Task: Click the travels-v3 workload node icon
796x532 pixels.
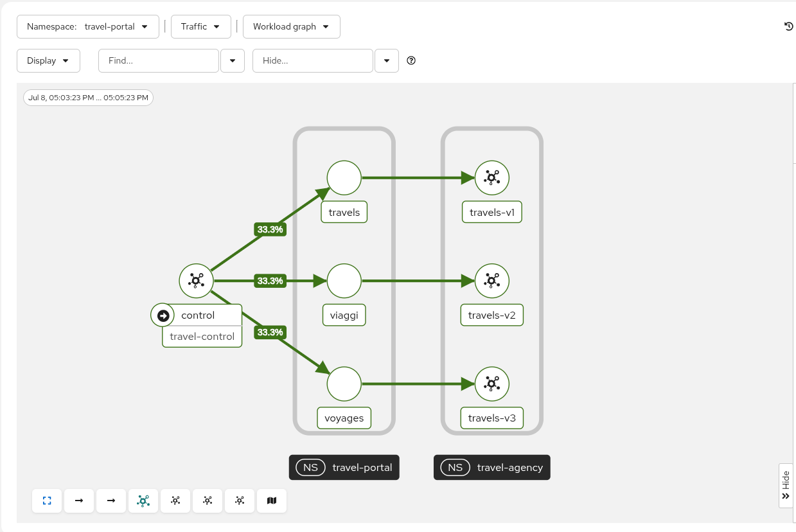Action: click(x=492, y=384)
